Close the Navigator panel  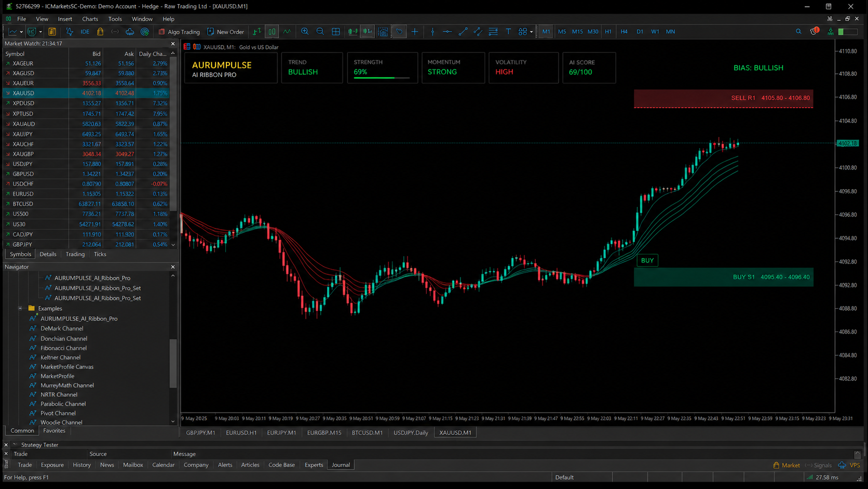pyautogui.click(x=173, y=267)
